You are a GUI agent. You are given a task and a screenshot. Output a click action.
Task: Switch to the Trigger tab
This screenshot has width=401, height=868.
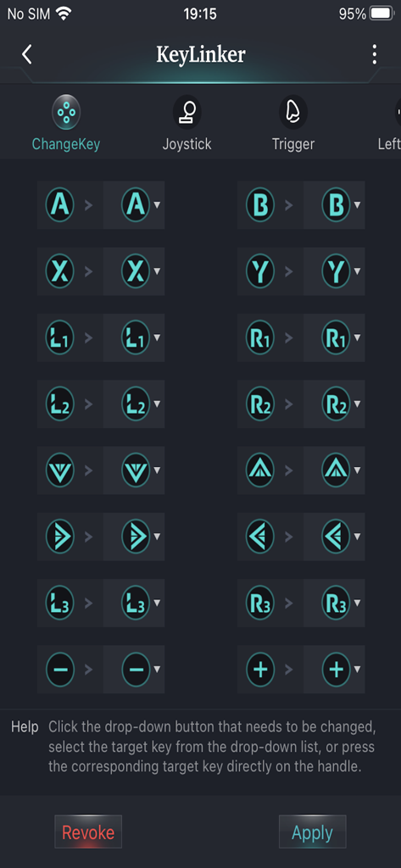(293, 125)
